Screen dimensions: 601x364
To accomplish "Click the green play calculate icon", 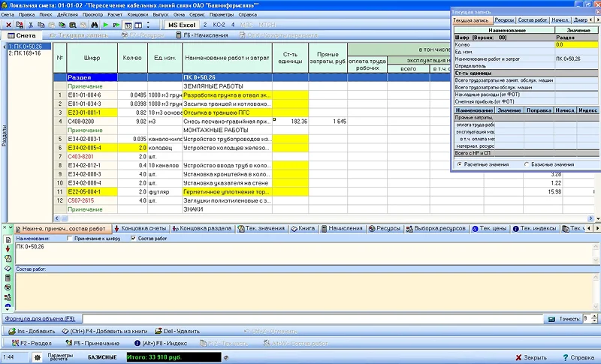I will 106,25.
